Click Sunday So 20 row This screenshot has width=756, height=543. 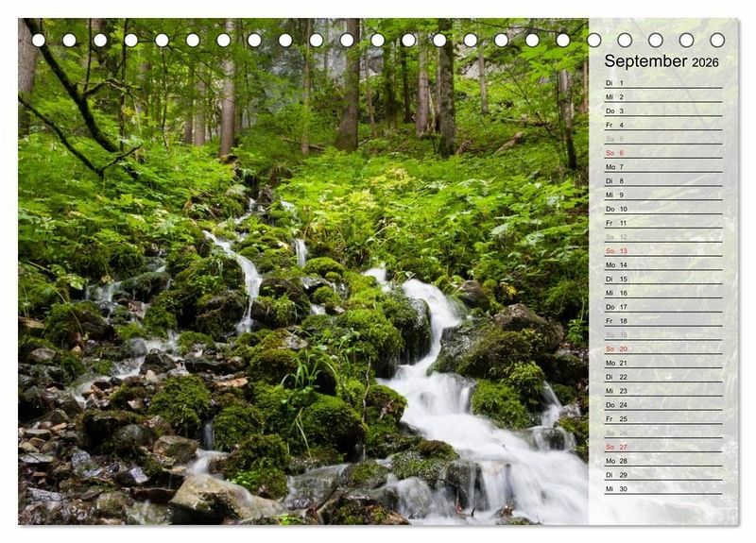[x=662, y=348]
